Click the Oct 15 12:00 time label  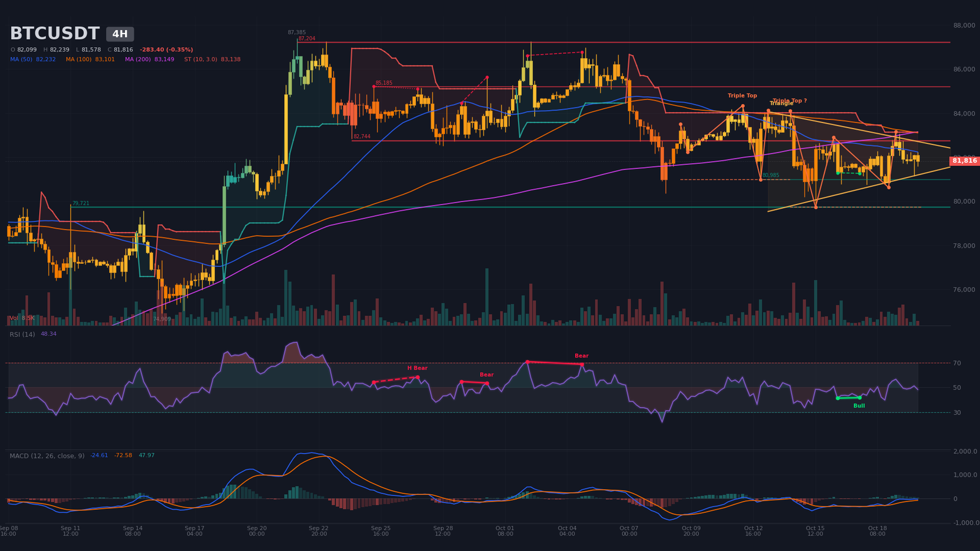(815, 531)
